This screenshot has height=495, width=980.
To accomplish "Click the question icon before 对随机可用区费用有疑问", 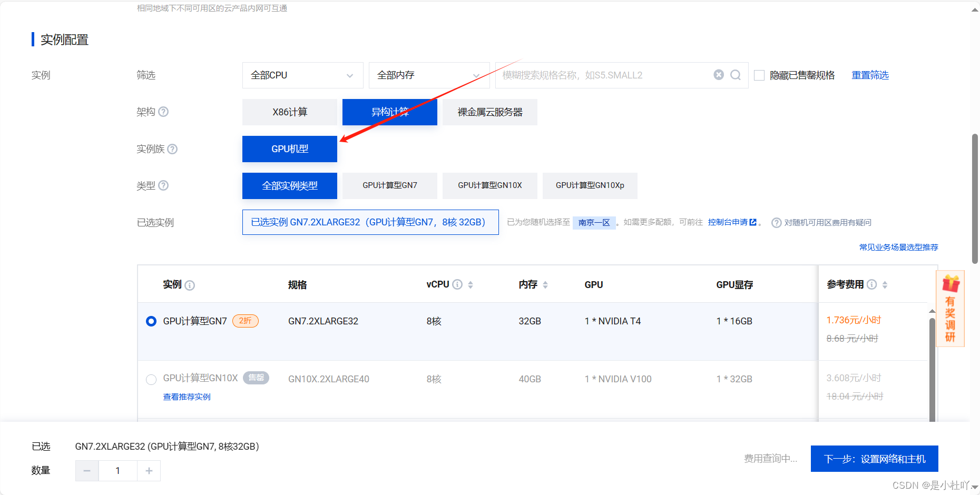I will click(x=776, y=223).
